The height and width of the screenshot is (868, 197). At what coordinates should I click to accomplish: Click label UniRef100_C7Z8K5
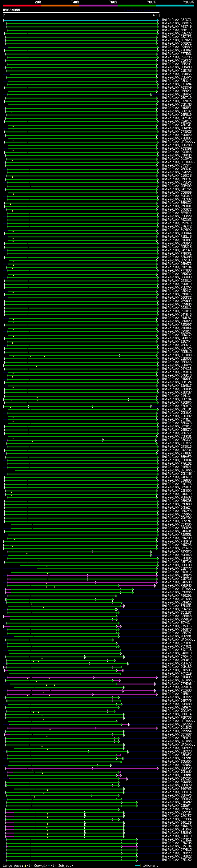click(177, 101)
